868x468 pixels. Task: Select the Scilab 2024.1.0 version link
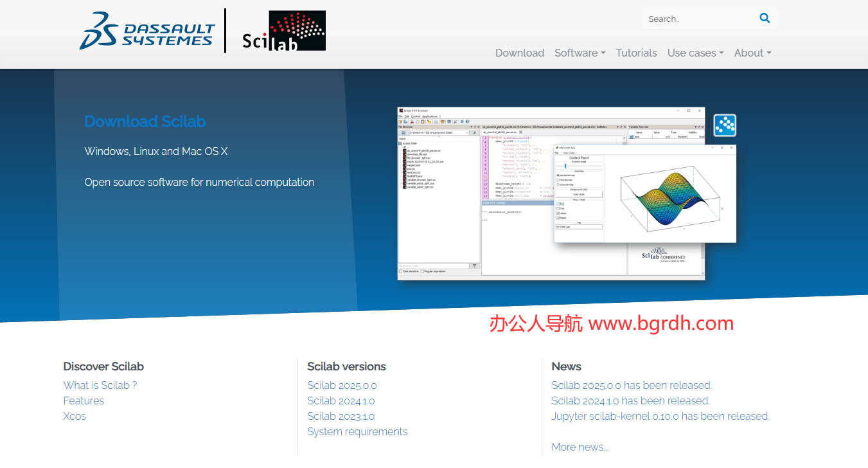point(341,401)
